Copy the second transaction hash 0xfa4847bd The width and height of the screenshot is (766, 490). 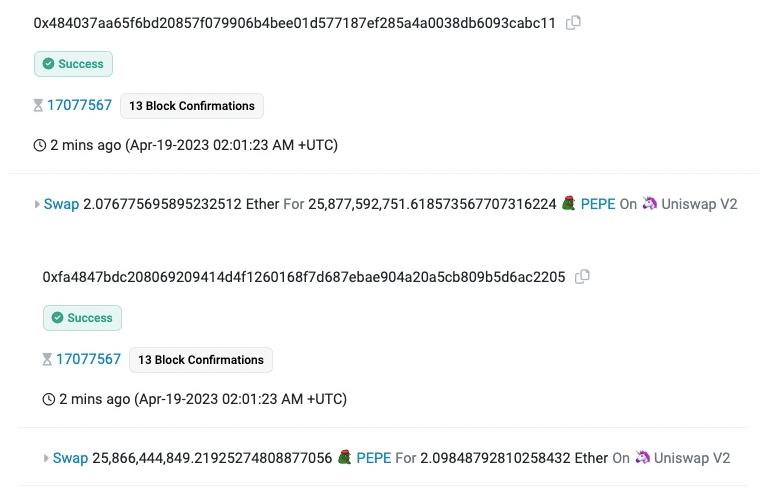[x=582, y=277]
